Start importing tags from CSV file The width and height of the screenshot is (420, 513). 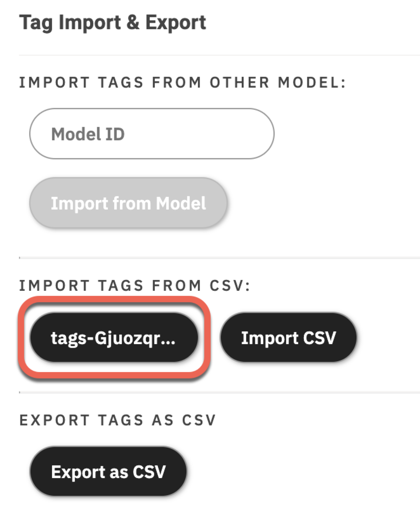coord(289,337)
